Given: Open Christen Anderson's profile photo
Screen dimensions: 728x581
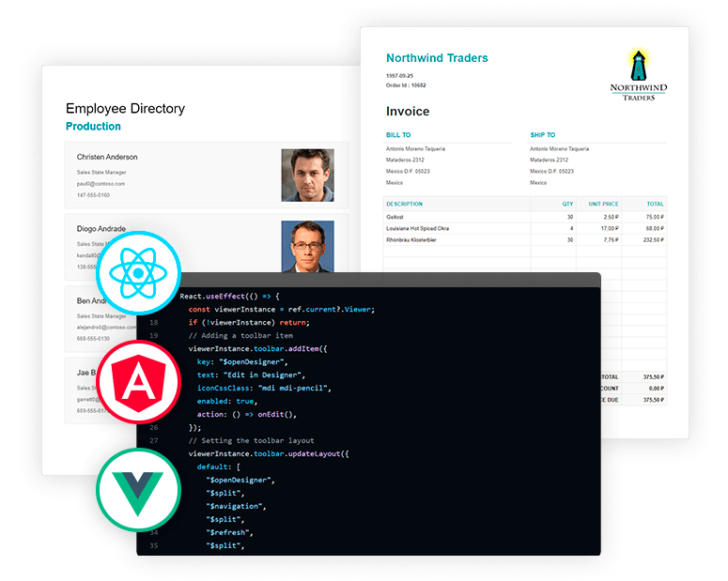Looking at the screenshot, I should [307, 176].
